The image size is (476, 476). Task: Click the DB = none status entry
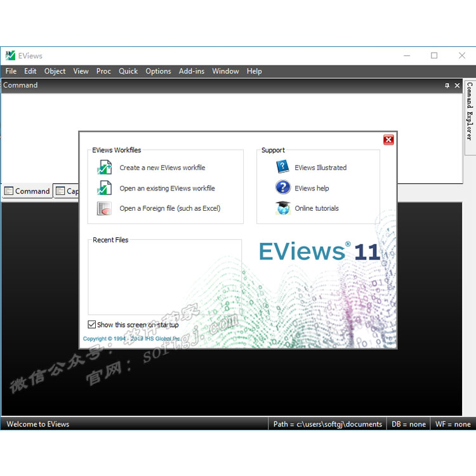coord(408,424)
